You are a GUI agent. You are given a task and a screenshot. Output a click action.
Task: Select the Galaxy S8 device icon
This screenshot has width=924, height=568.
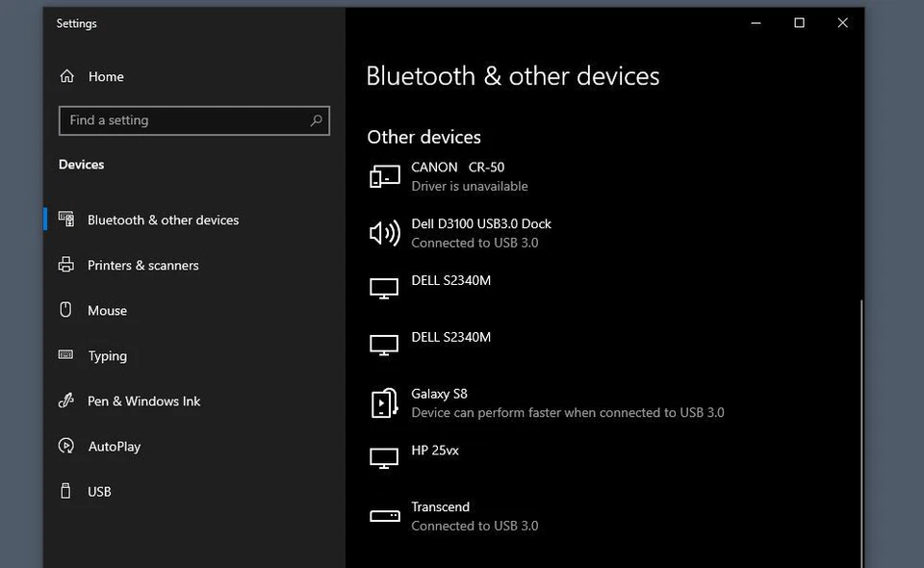coord(384,402)
